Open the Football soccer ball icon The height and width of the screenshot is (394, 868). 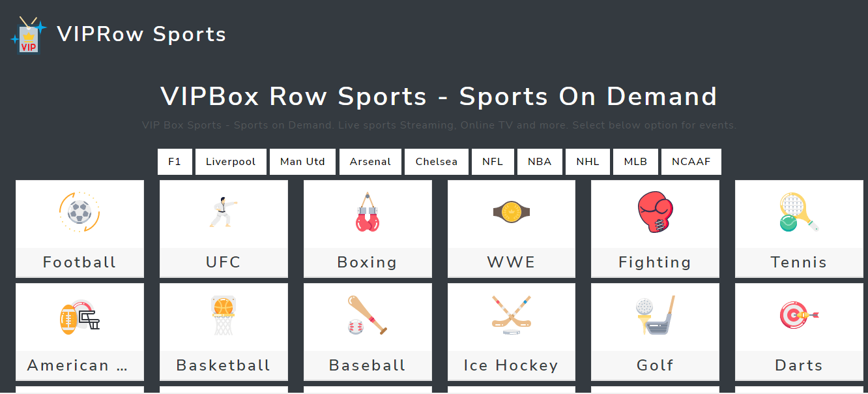tap(80, 212)
